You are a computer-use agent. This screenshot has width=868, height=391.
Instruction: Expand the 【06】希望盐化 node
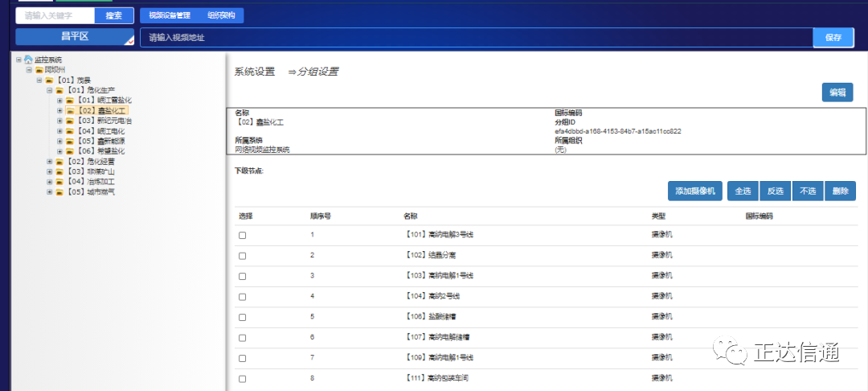[59, 151]
